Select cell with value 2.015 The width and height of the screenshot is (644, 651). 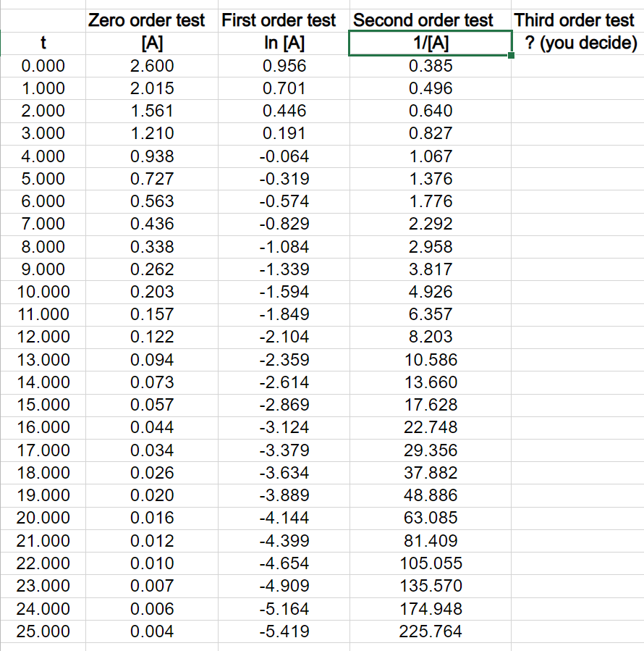[x=152, y=88]
